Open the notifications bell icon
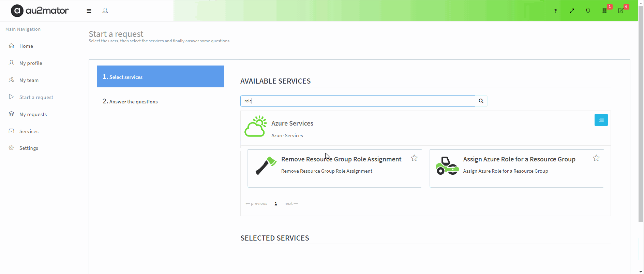 click(588, 11)
